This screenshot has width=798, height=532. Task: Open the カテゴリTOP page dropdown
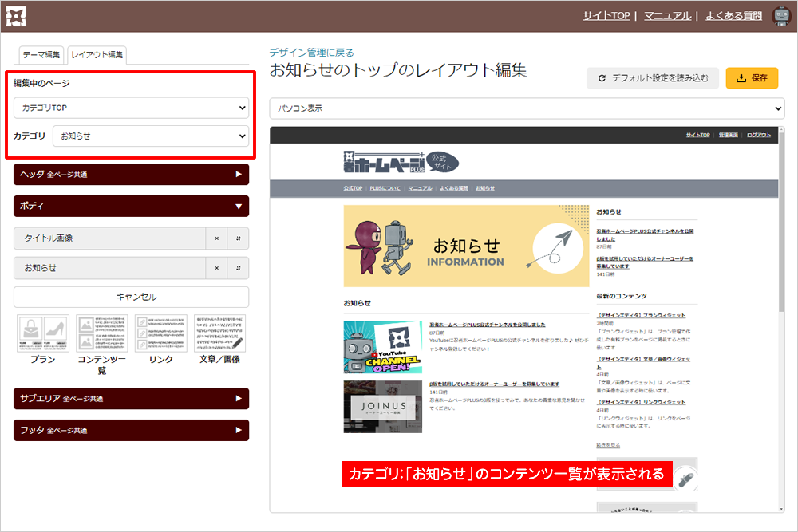[131, 108]
